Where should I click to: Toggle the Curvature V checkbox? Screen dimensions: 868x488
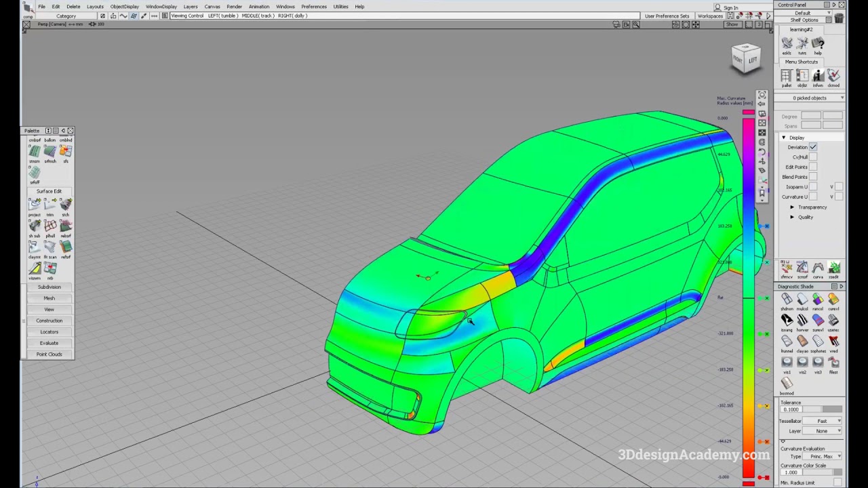point(839,197)
